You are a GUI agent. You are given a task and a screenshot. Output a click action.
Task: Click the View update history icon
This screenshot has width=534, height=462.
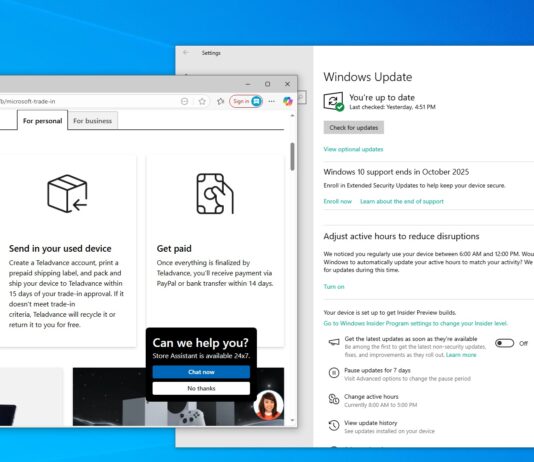[x=334, y=425]
